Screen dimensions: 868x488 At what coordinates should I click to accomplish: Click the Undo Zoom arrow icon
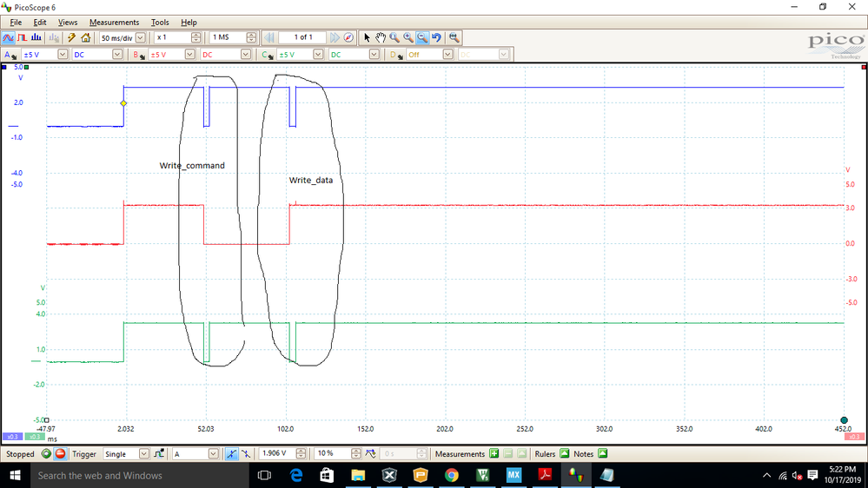437,37
